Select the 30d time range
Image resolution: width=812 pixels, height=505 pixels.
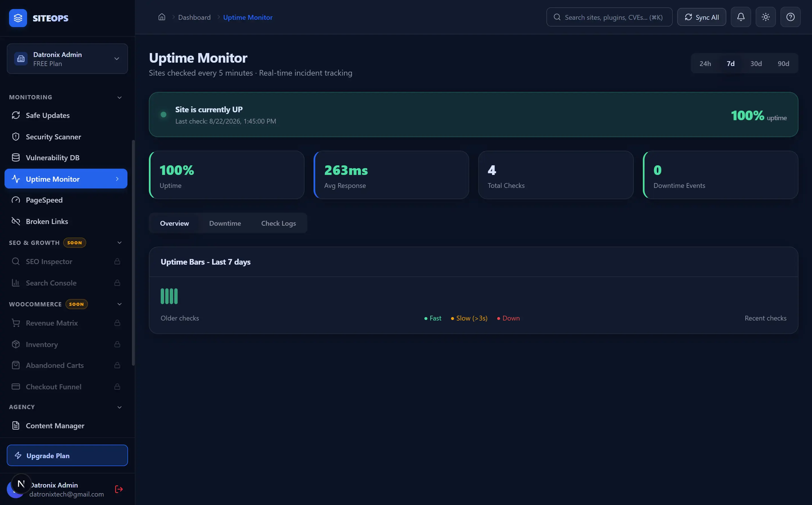coord(756,63)
